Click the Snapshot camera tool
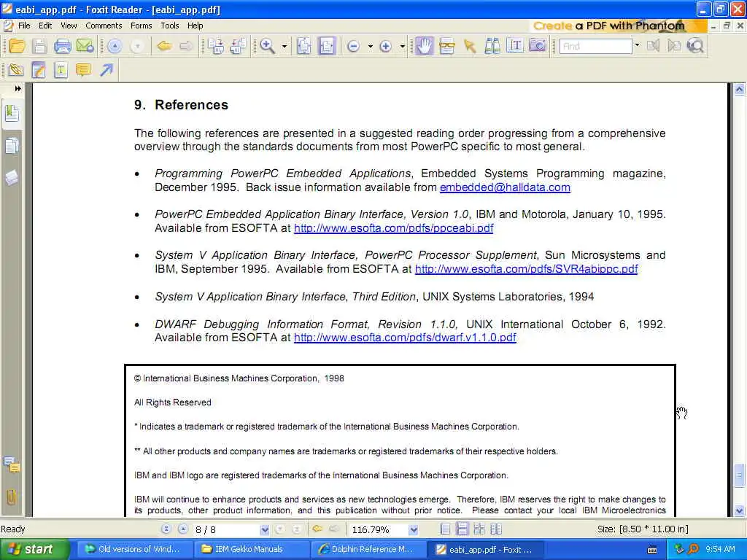 [x=538, y=46]
